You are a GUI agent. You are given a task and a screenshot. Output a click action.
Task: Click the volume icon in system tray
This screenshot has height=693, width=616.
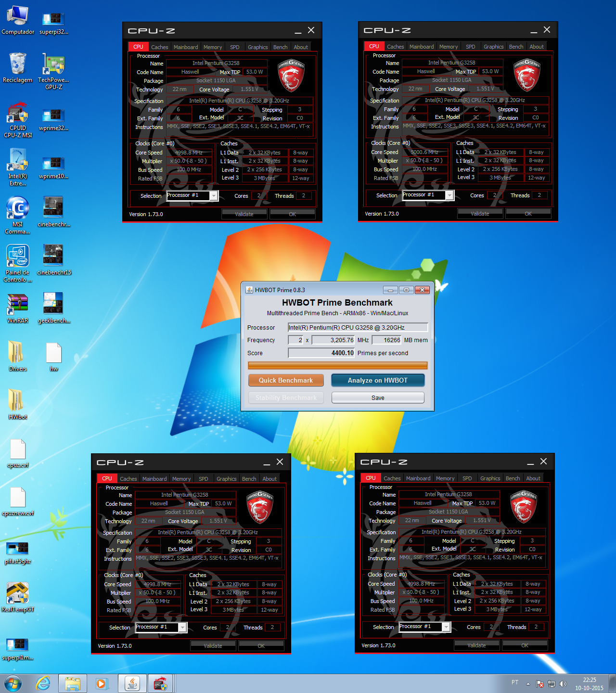click(563, 684)
